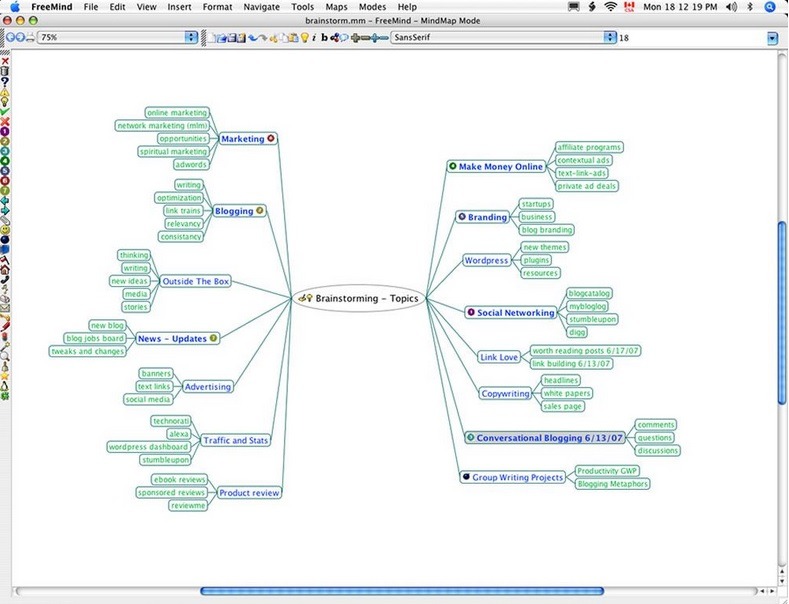Click the undo arrow icon in toolbar
This screenshot has width=789, height=604.
tap(254, 38)
